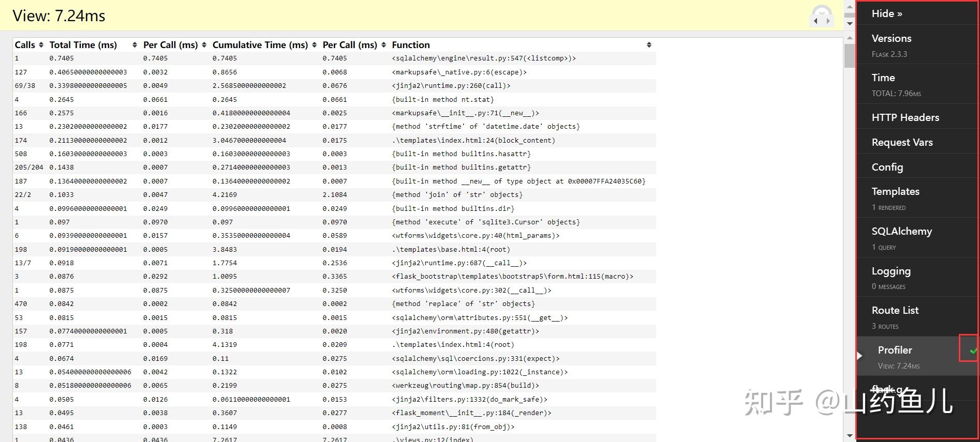The image size is (980, 442).
Task: Click the Calls column sort arrows
Action: 41,45
